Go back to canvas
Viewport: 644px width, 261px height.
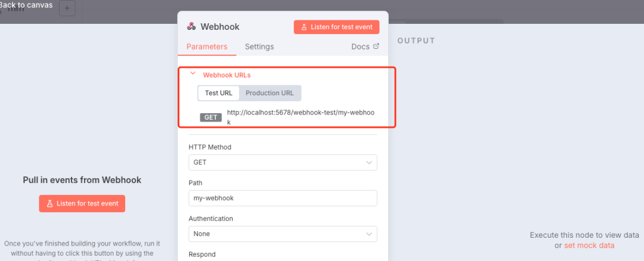[26, 5]
